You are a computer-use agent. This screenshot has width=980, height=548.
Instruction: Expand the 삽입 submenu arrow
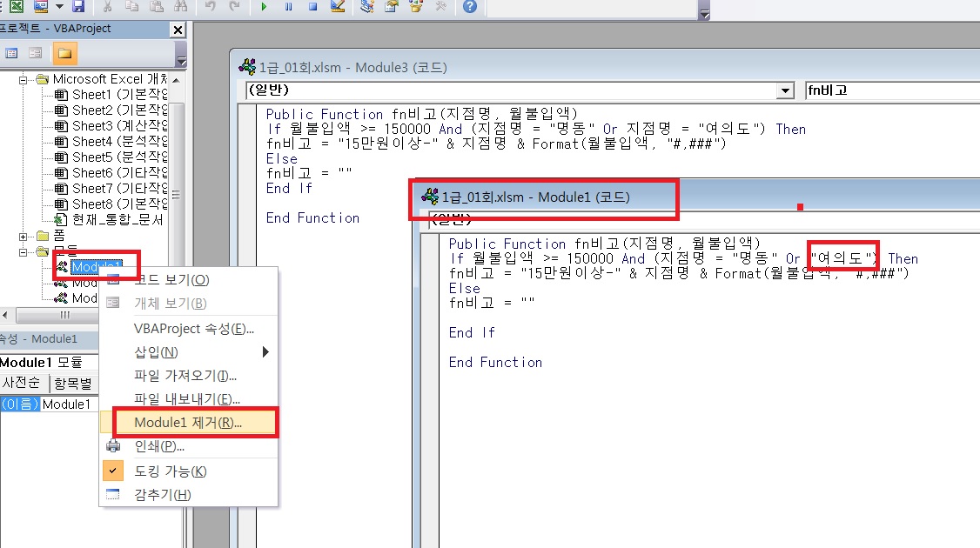265,352
